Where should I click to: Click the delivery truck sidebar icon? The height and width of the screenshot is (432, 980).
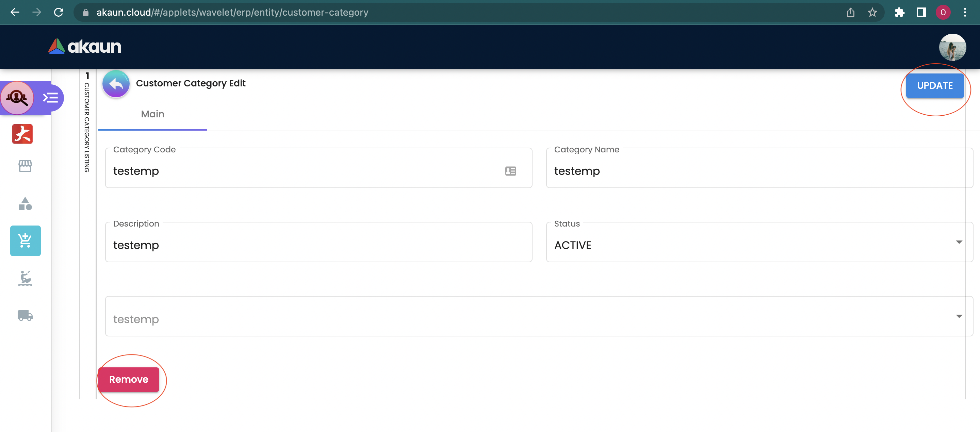click(x=25, y=315)
